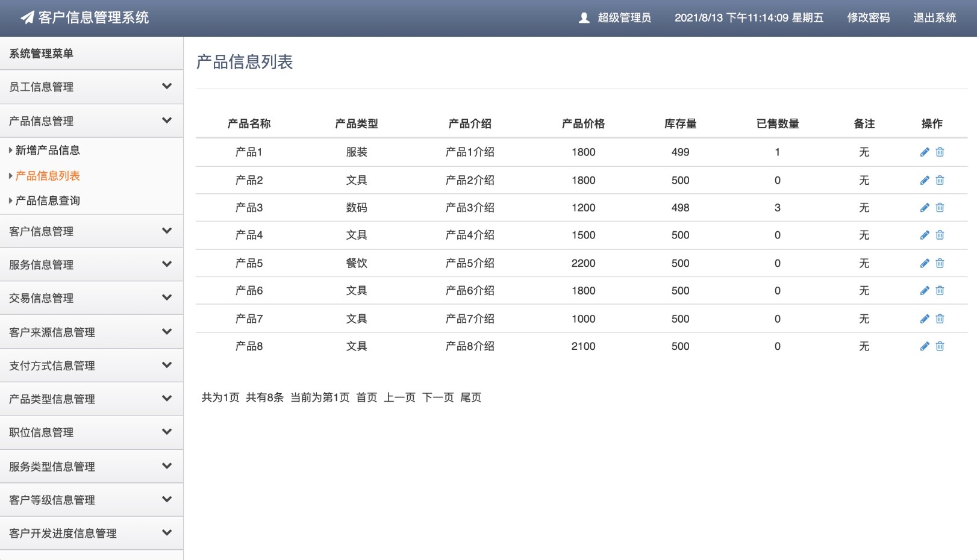
Task: Click the 超级管理员 user avatar icon
Action: pyautogui.click(x=584, y=18)
